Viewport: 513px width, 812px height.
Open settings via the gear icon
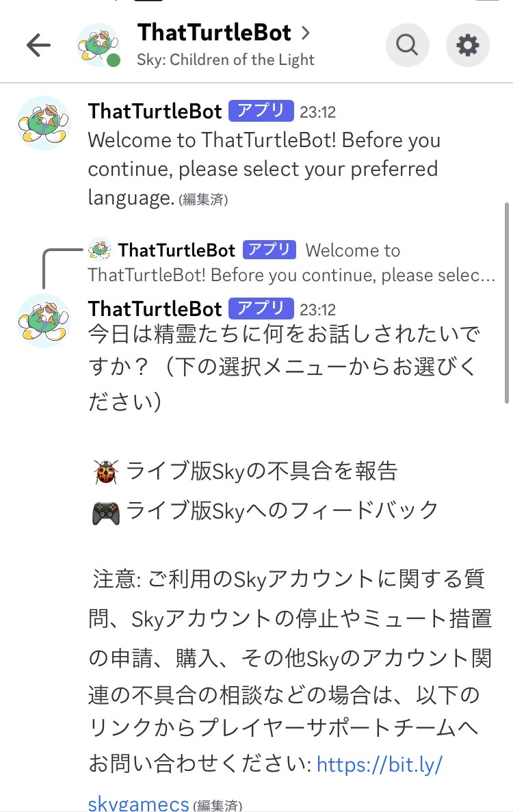click(x=468, y=45)
